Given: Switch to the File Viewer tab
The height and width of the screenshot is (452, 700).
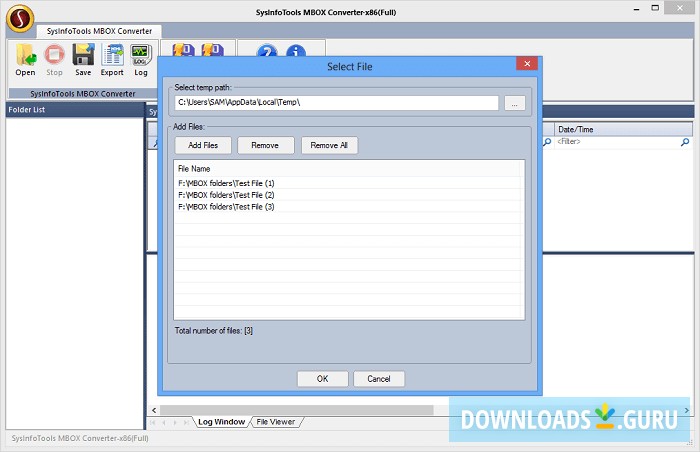Looking at the screenshot, I should [x=275, y=422].
